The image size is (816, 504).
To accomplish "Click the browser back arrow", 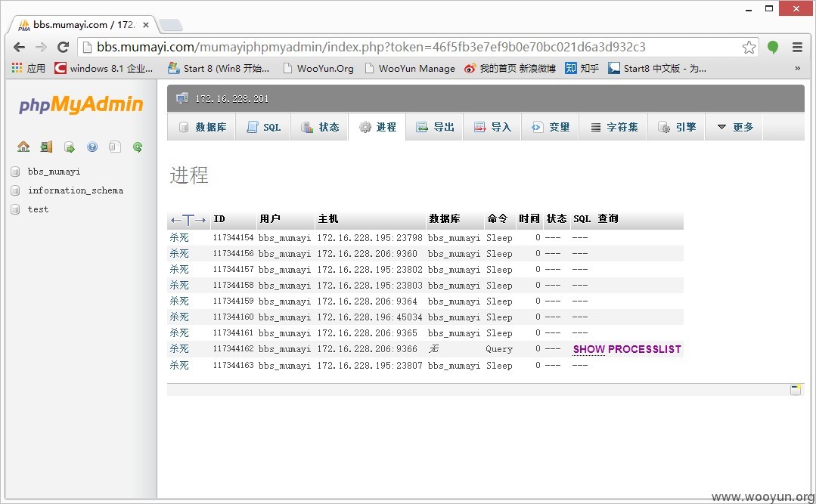I will point(19,48).
